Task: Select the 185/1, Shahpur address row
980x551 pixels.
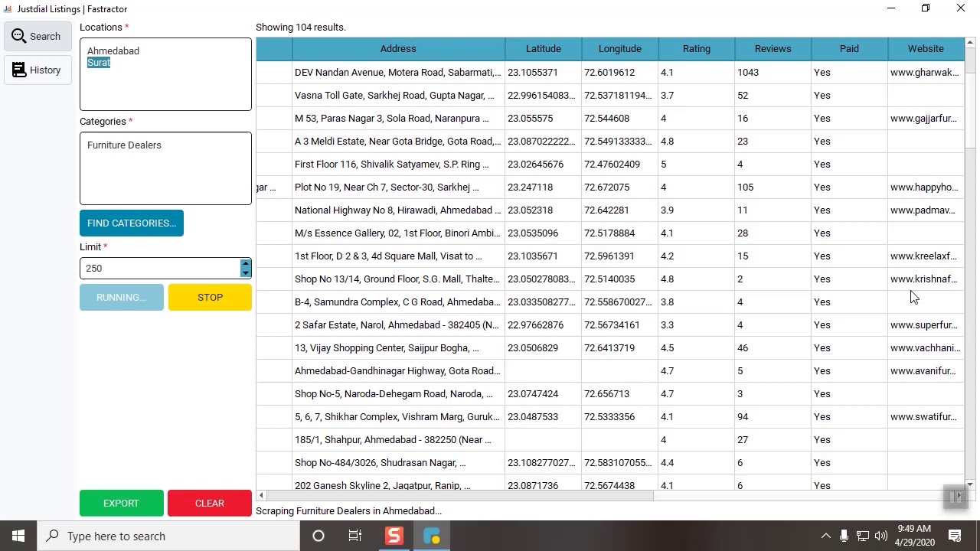Action: [398, 439]
